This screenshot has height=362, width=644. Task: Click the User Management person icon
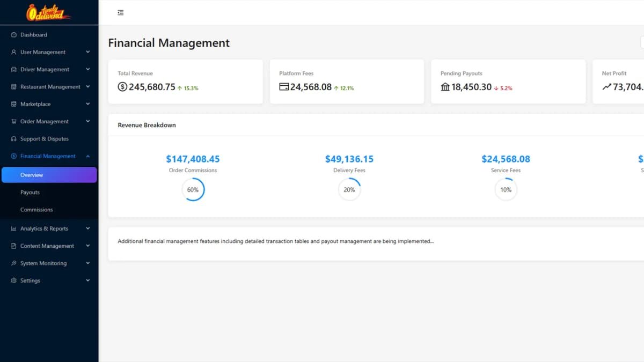click(14, 52)
